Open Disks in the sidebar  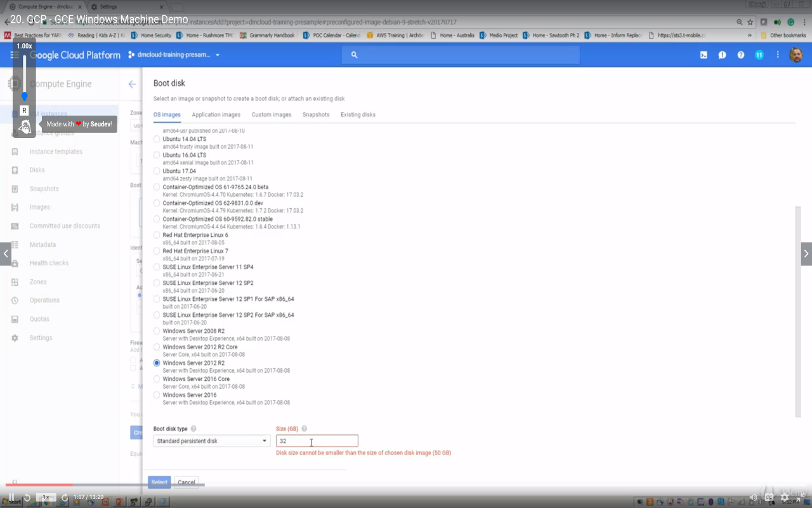pyautogui.click(x=37, y=170)
